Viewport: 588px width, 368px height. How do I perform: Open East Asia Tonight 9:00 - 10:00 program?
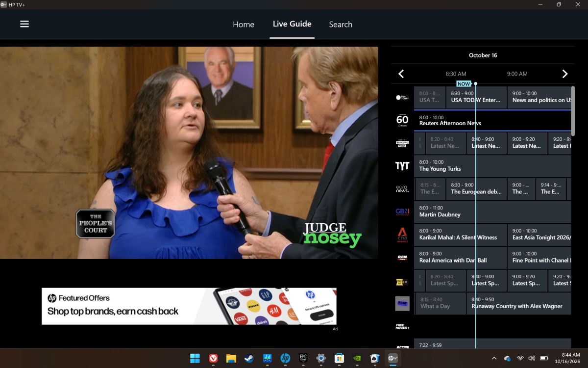(x=539, y=235)
